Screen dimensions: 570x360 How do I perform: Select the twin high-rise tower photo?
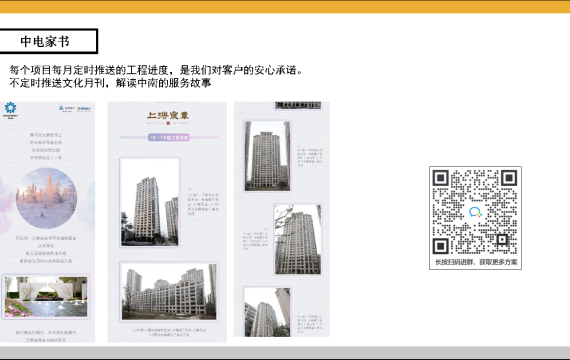tap(150, 203)
